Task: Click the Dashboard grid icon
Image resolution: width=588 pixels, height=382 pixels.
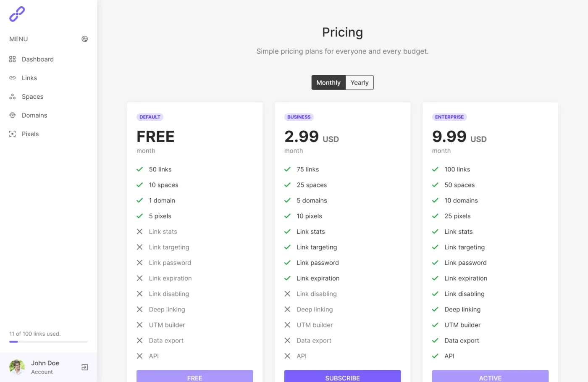Action: click(x=13, y=59)
